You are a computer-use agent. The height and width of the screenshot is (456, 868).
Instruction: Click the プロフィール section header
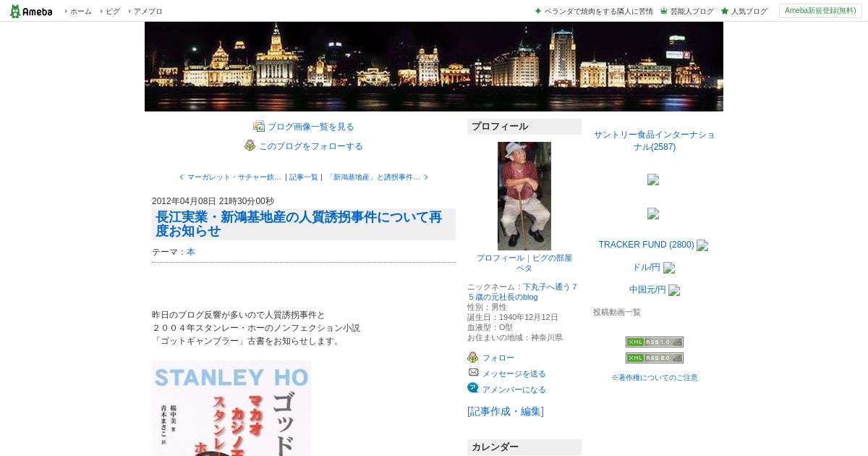click(524, 127)
